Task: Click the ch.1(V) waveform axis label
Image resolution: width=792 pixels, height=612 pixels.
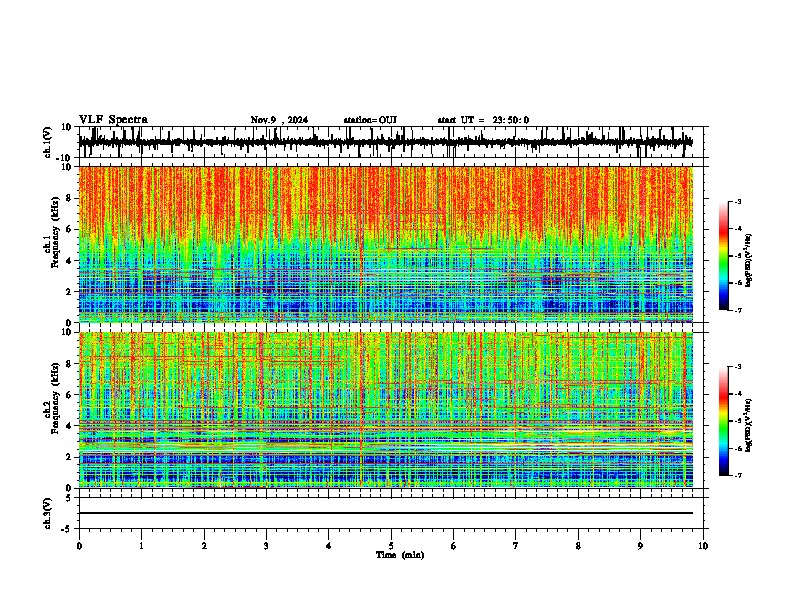Action: (x=48, y=142)
